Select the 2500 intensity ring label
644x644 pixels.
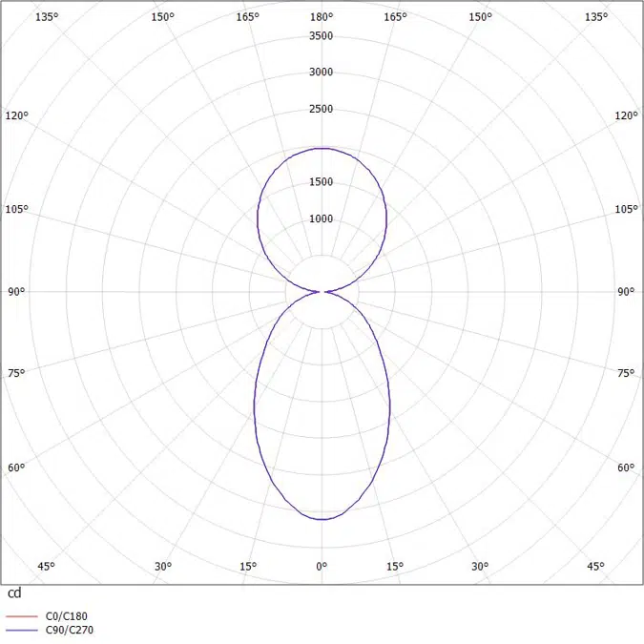coord(322,109)
